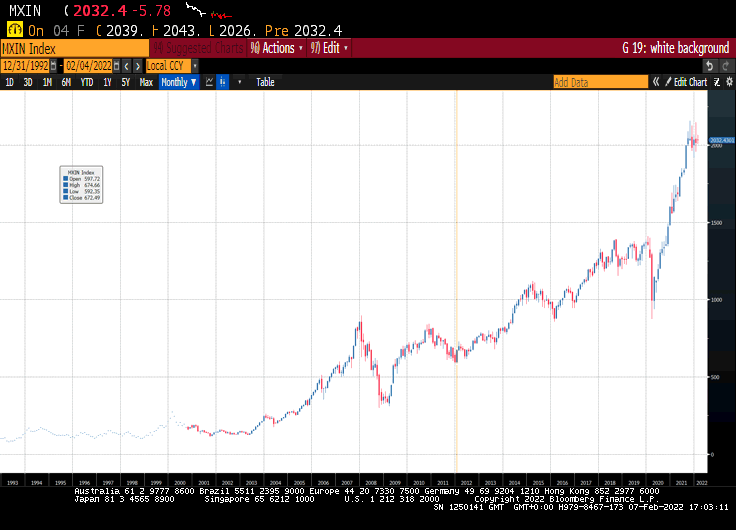736x530 pixels.
Task: Click the yellow gauge icon near 'On'
Action: pos(15,30)
